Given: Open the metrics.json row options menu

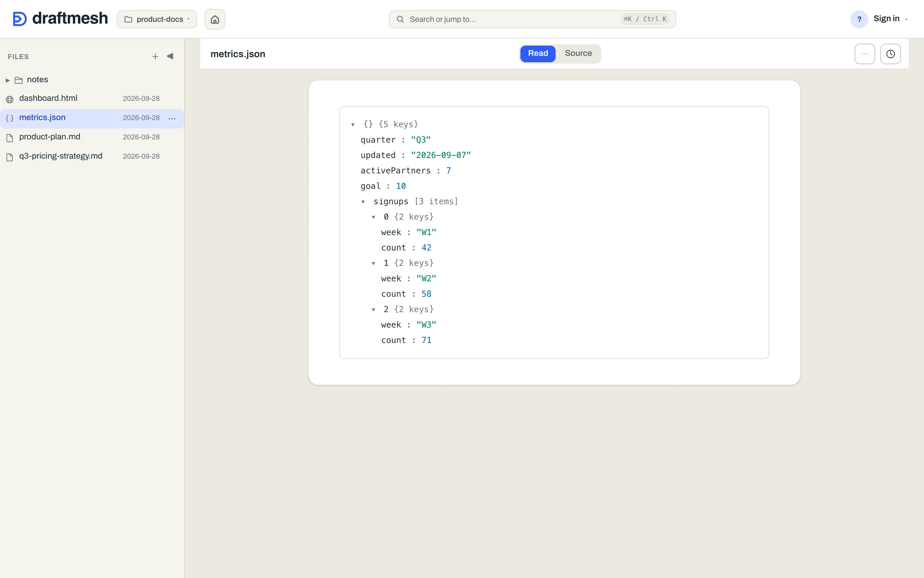Looking at the screenshot, I should (x=172, y=118).
